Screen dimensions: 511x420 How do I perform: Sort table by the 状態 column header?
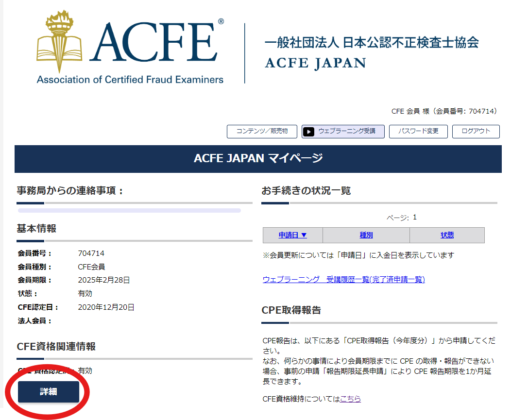(447, 235)
